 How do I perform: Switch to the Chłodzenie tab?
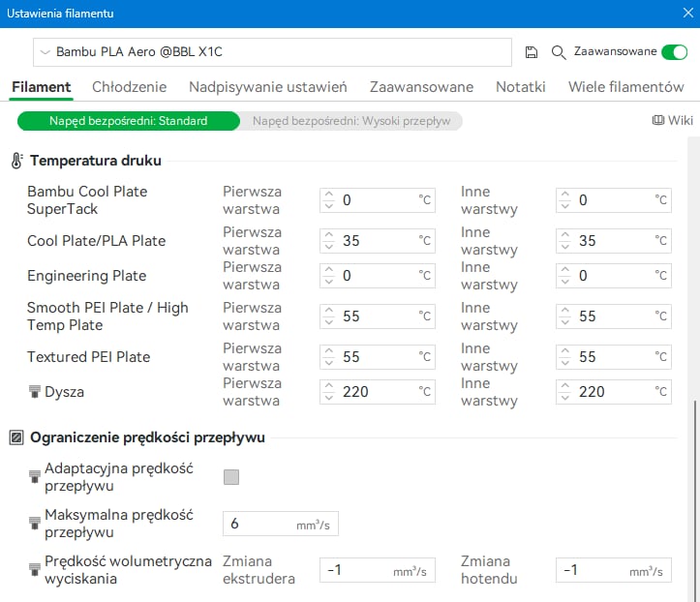(x=130, y=86)
